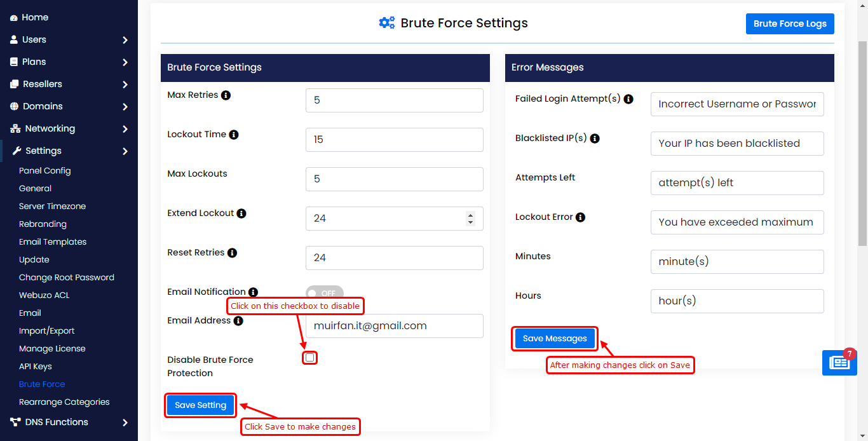Click the info icon beside Max Retries
This screenshot has width=868, height=441.
[x=226, y=95]
